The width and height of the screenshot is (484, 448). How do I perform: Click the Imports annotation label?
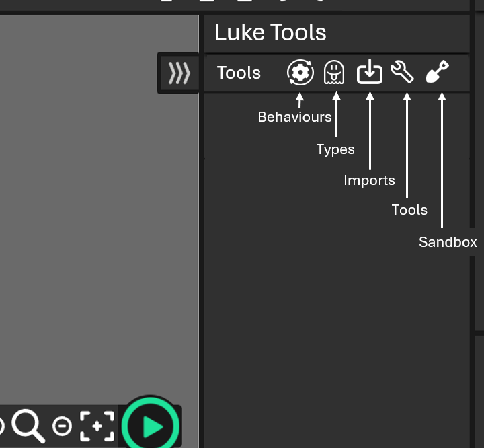(x=369, y=180)
